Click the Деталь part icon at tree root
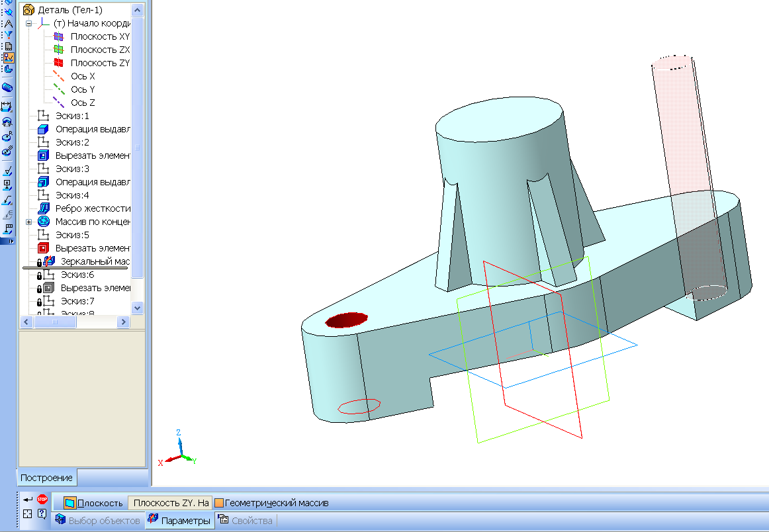Viewport: 769px width, 532px height. pyautogui.click(x=29, y=10)
